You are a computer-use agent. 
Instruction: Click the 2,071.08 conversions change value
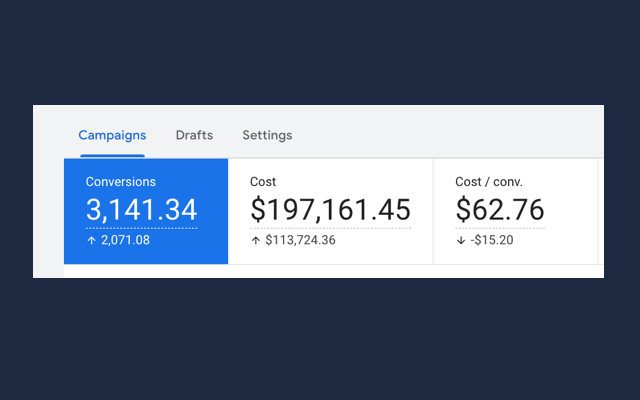pos(125,240)
